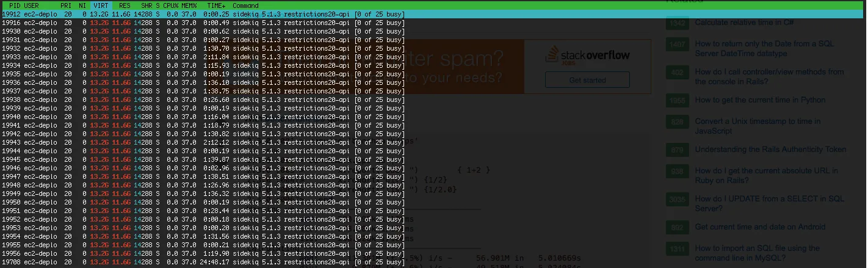Screen dimensions: 868x268
Task: Click the 1855 vote count badge
Action: click(677, 101)
